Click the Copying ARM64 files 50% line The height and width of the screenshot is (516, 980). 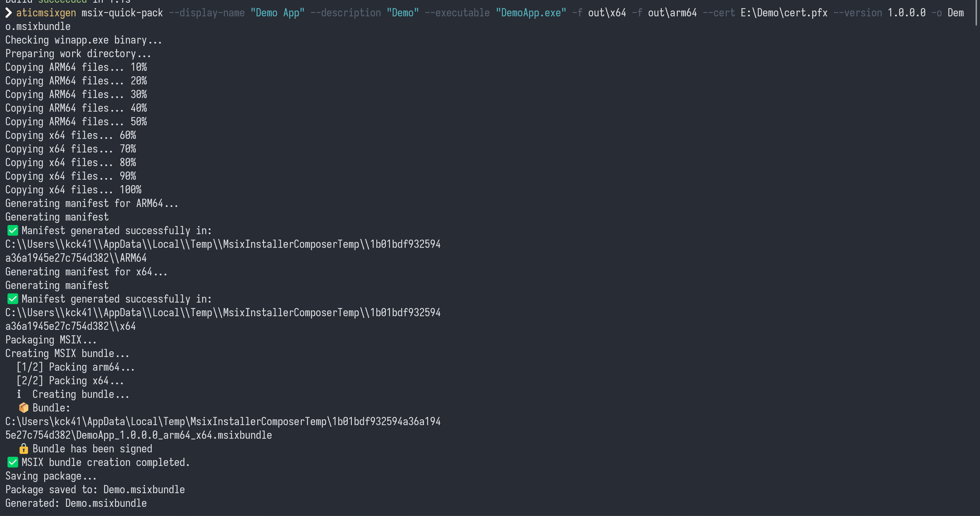(x=76, y=122)
